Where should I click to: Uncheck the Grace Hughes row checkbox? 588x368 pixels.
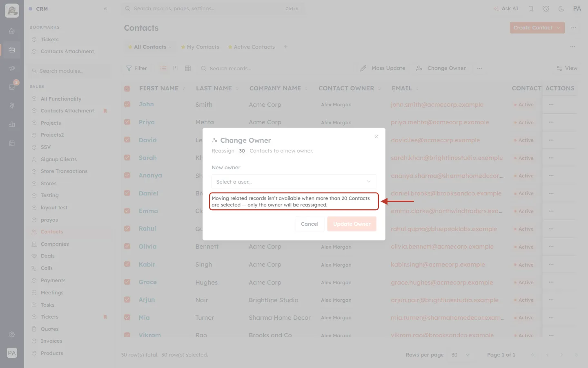127,282
